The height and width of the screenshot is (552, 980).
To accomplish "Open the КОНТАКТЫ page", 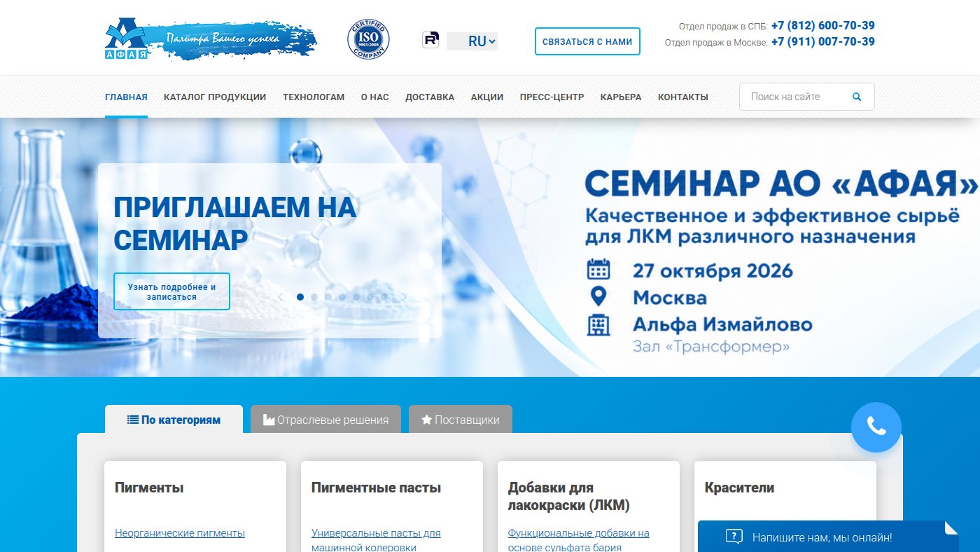I will tap(683, 97).
